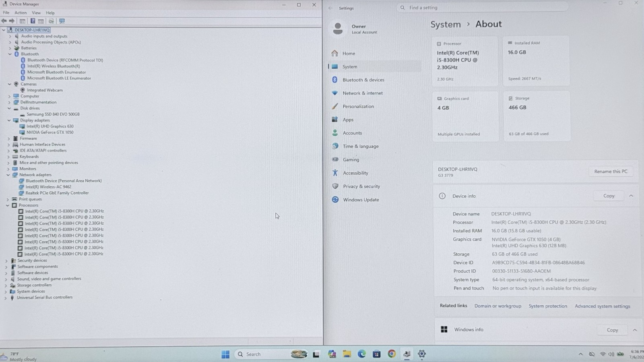The height and width of the screenshot is (362, 644).
Task: Collapse the Display adapters category
Action: tap(9, 120)
